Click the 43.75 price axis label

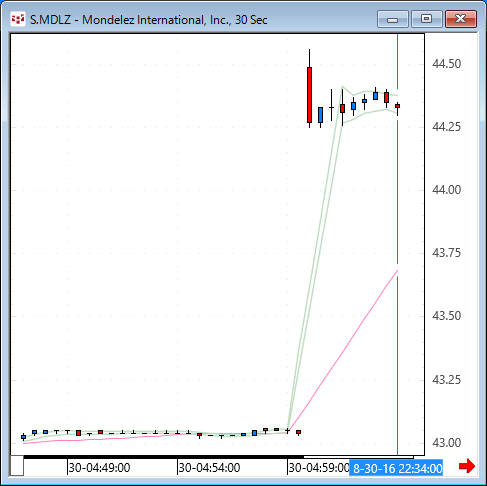pyautogui.click(x=446, y=253)
